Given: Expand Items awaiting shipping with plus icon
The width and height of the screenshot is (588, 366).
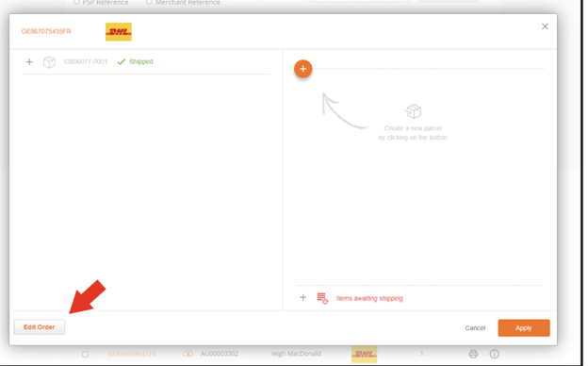Looking at the screenshot, I should tap(303, 298).
